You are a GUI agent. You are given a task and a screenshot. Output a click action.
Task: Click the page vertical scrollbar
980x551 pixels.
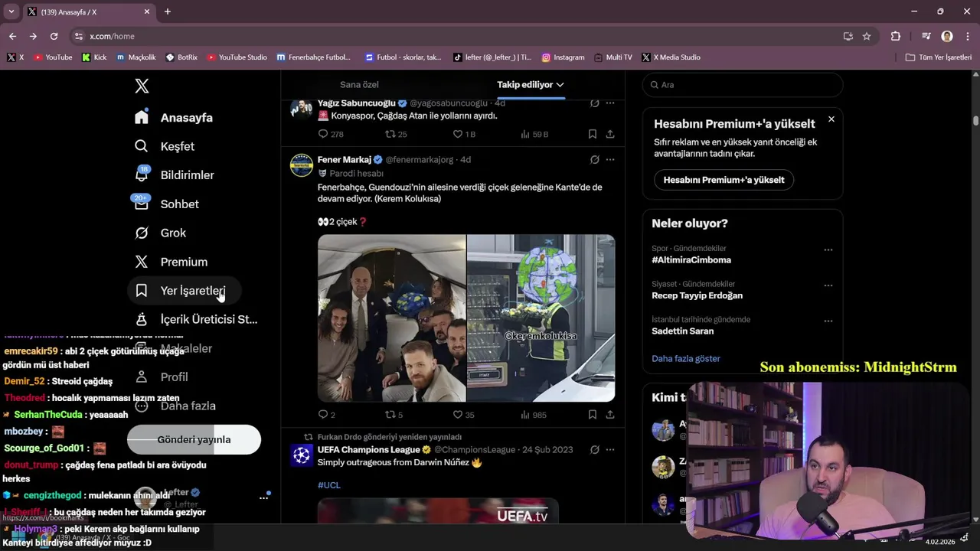975,121
